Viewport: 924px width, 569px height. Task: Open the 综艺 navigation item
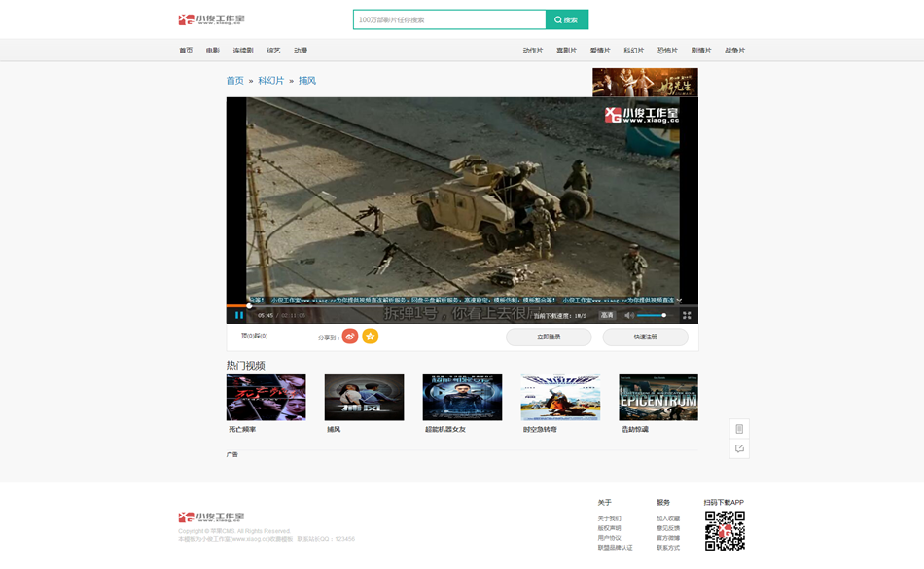click(x=273, y=51)
